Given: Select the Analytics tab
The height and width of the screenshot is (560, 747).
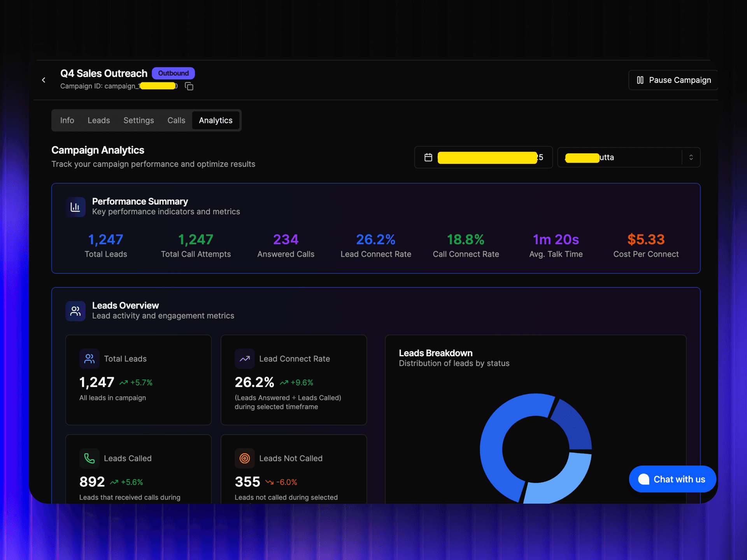Looking at the screenshot, I should [216, 121].
